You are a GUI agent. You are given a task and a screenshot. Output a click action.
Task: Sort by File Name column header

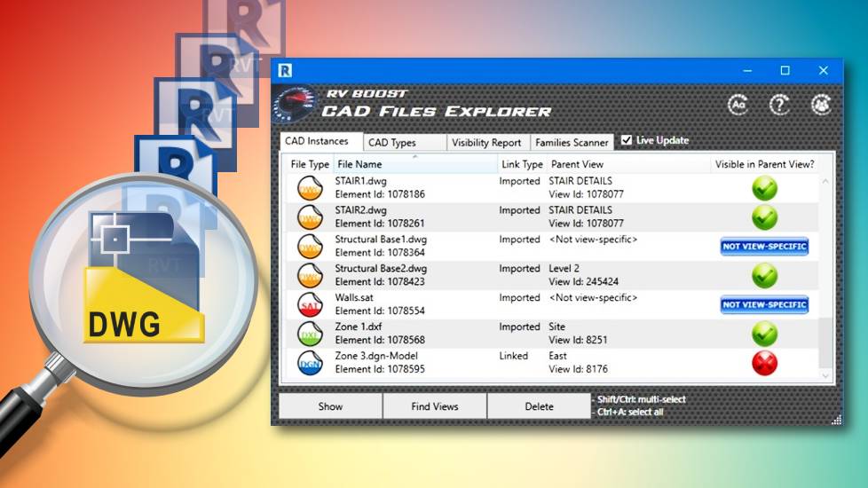click(x=415, y=164)
